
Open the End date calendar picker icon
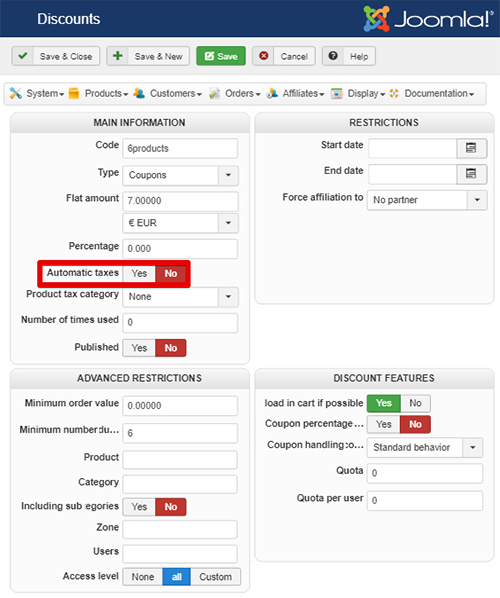coord(471,174)
